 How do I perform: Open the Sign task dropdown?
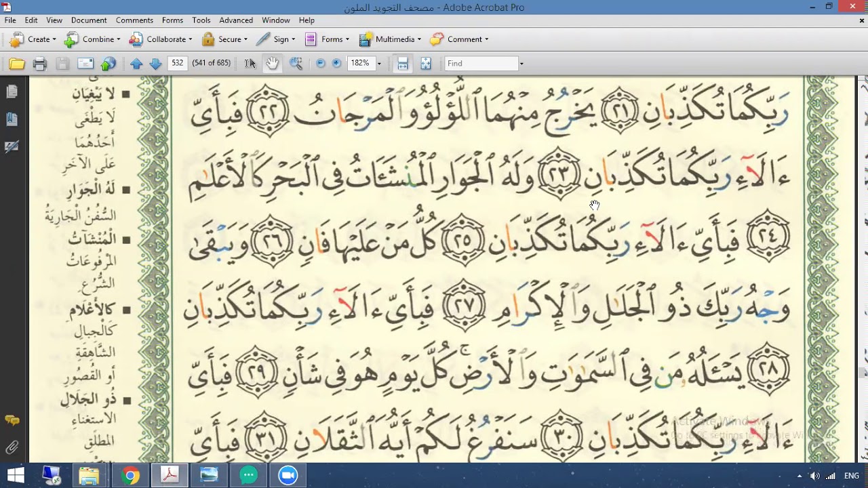pos(276,39)
